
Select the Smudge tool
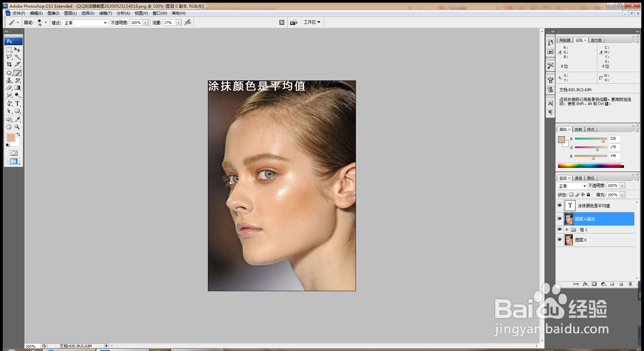coord(9,95)
